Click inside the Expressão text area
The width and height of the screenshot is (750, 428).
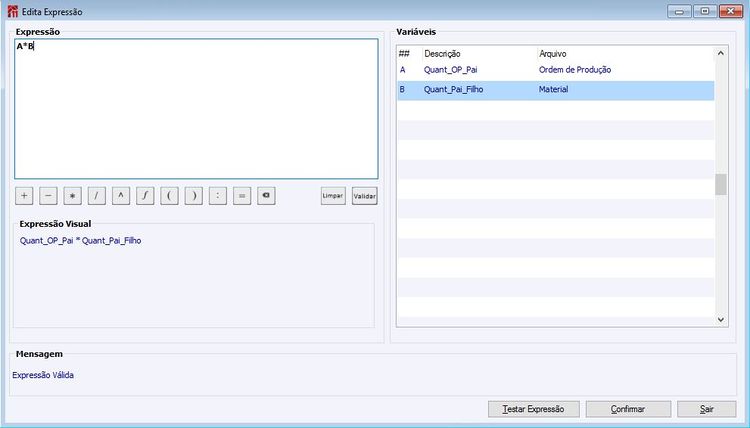196,109
